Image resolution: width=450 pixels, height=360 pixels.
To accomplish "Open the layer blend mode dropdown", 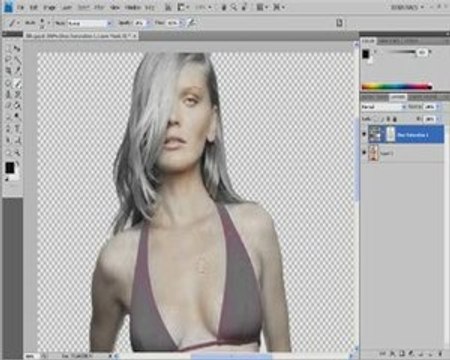I will coord(383,107).
